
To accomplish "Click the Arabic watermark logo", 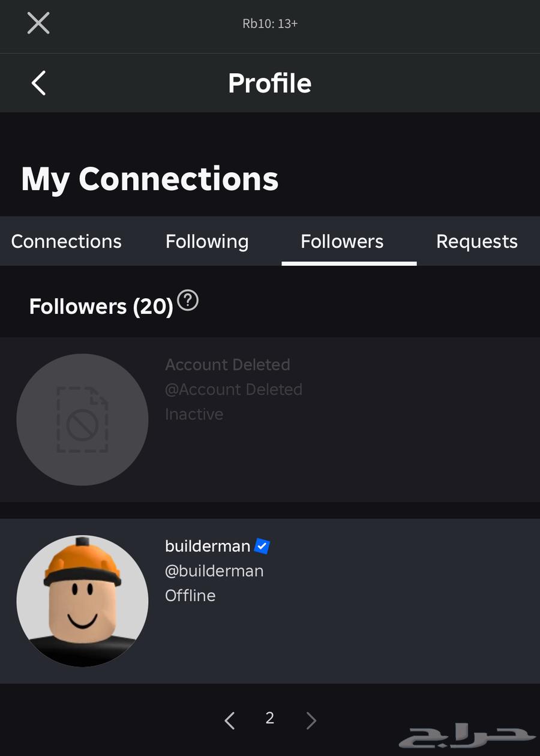I will click(x=467, y=736).
